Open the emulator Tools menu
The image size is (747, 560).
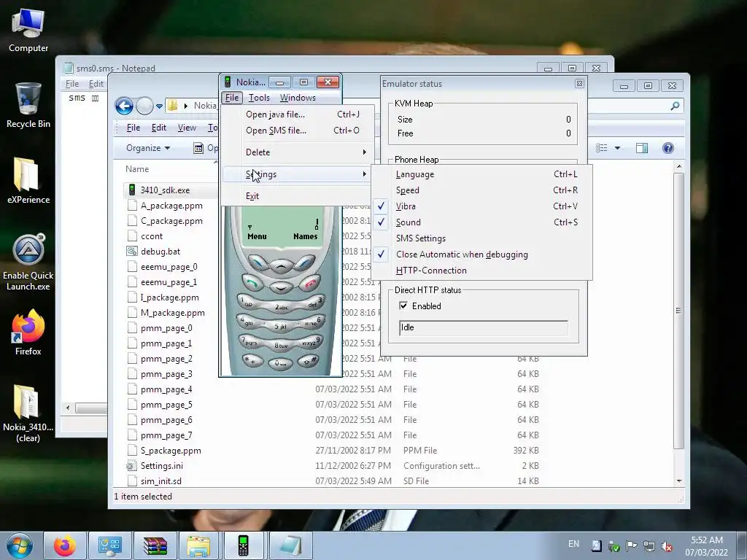[x=259, y=98]
